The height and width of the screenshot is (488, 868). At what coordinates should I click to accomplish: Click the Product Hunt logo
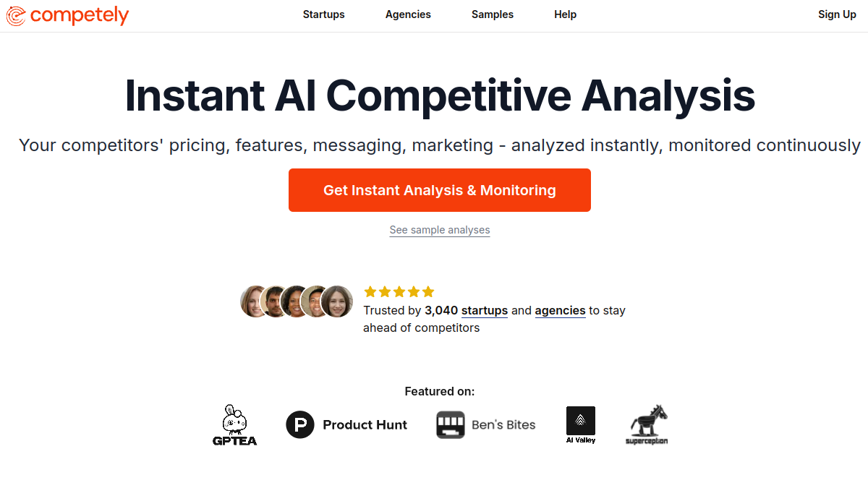346,424
